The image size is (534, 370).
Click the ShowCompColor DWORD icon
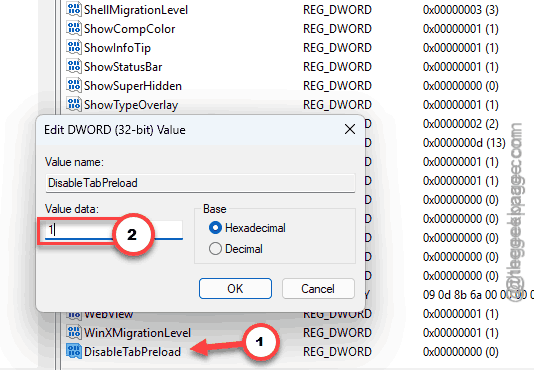click(74, 28)
